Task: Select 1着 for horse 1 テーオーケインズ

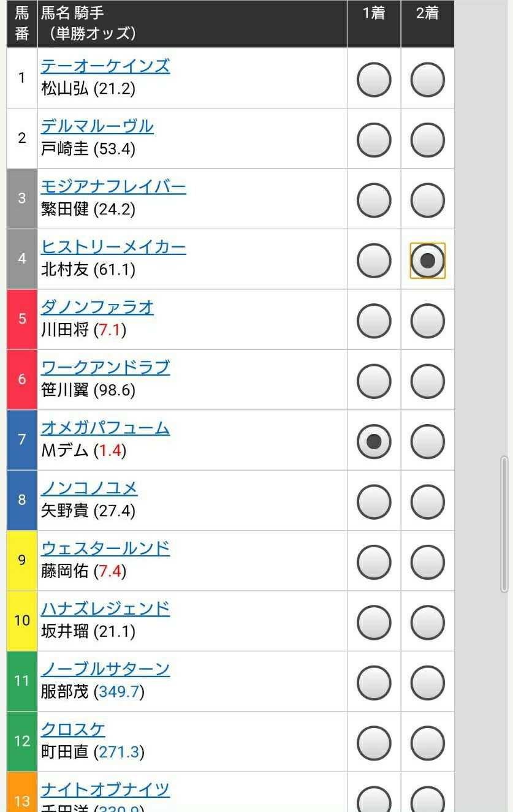Action: [374, 80]
